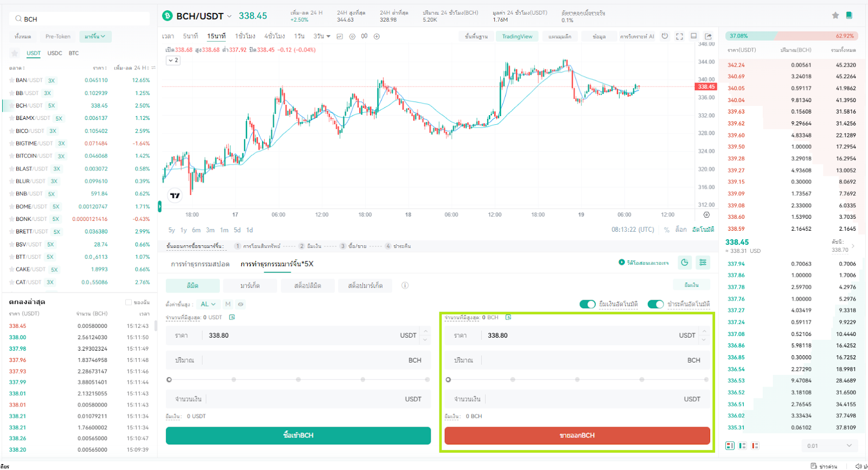Open the 0.01 price grouping dropdown
The width and height of the screenshot is (868, 470).
point(829,446)
